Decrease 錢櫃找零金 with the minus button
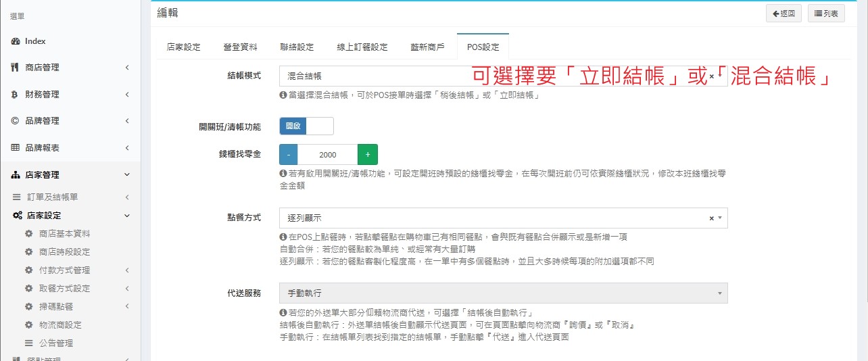Screen dimensions: 868x361 pos(289,155)
